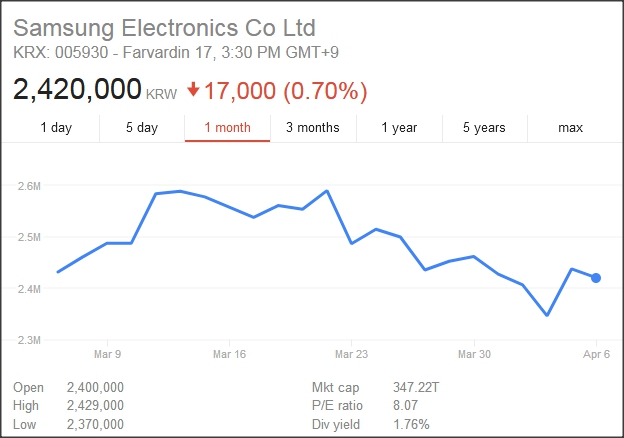The height and width of the screenshot is (438, 624).
Task: Switch to the 1 day tab
Action: (56, 127)
